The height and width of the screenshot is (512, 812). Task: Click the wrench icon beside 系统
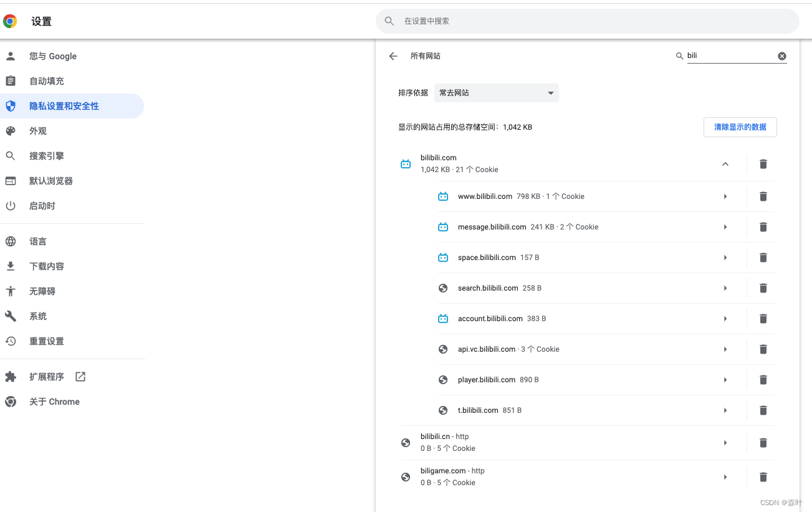11,316
